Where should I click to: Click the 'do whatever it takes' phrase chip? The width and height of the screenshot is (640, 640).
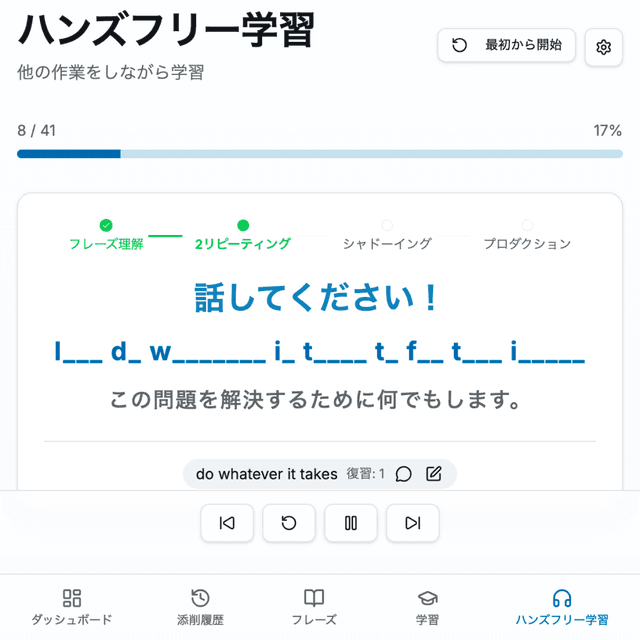267,474
